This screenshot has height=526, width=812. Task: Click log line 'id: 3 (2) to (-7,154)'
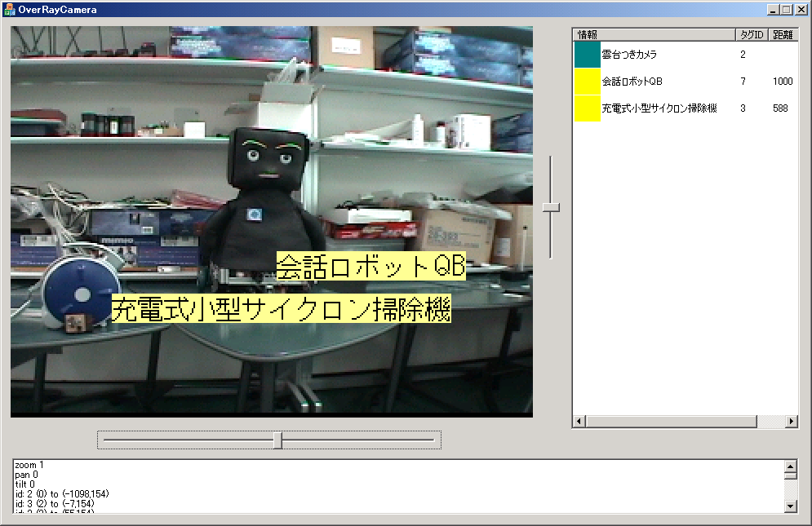click(x=55, y=504)
